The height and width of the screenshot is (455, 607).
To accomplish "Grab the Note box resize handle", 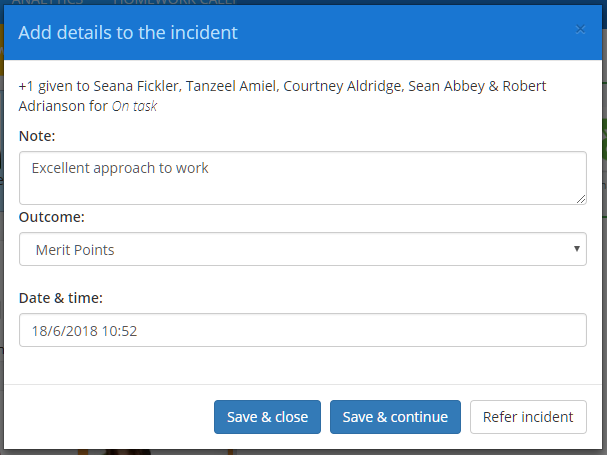I will coord(581,199).
